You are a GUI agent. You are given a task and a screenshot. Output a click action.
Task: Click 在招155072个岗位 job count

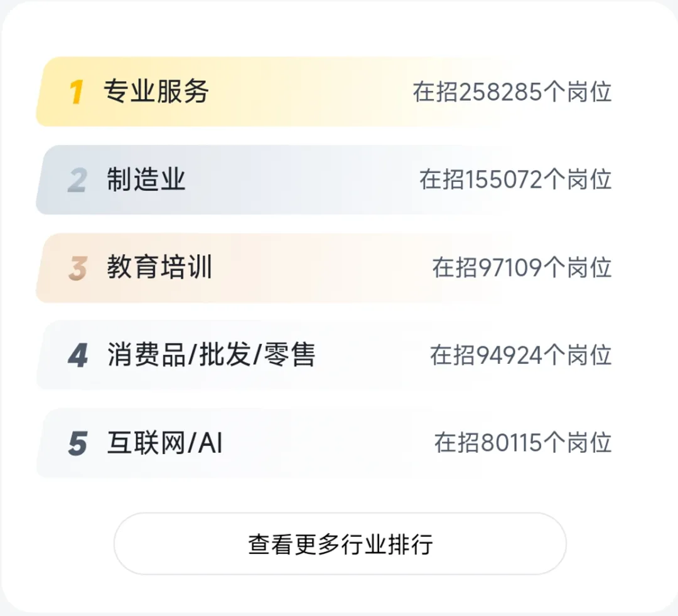(x=515, y=179)
